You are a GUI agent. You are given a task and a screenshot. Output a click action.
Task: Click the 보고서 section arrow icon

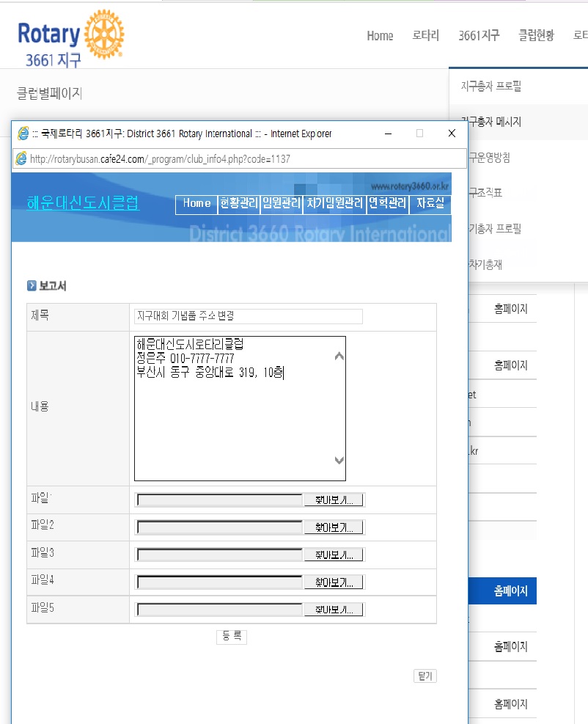pos(32,286)
